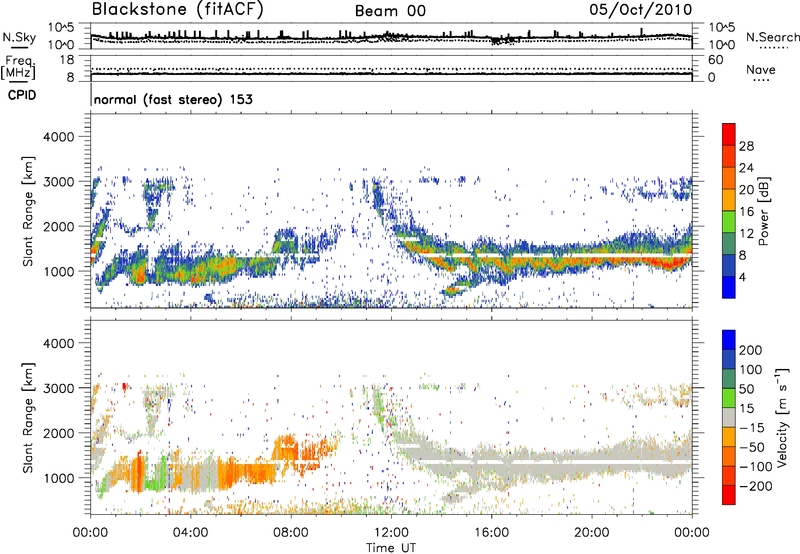Select the 4 label on the power colorbar
Viewport: 800px width, 554px height.
(x=743, y=278)
